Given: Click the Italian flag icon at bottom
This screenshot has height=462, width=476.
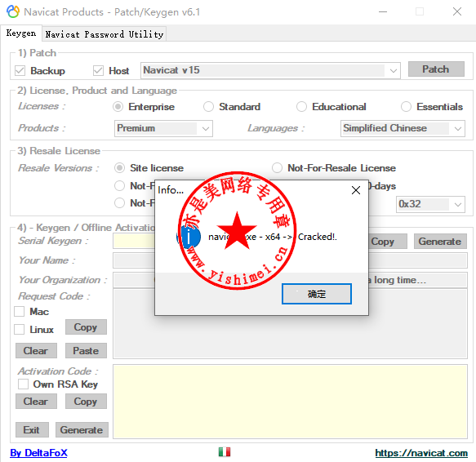Looking at the screenshot, I should pyautogui.click(x=225, y=452).
